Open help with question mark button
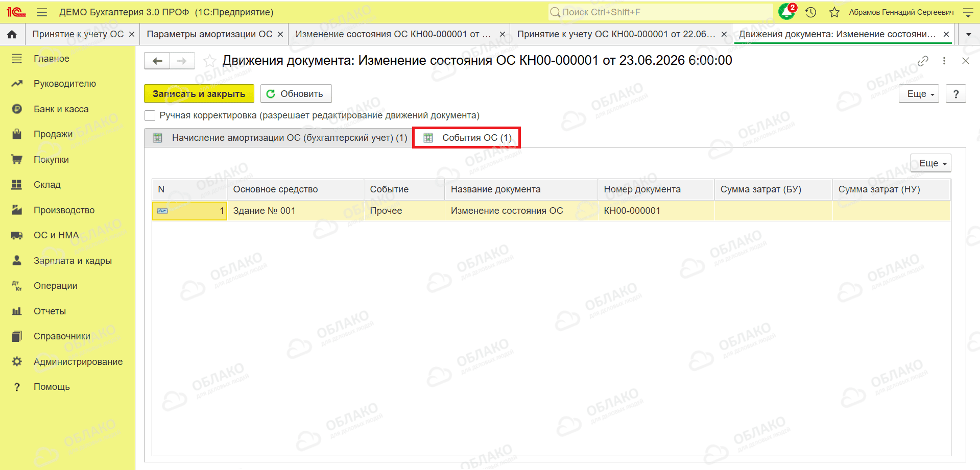Image resolution: width=980 pixels, height=470 pixels. tap(955, 93)
